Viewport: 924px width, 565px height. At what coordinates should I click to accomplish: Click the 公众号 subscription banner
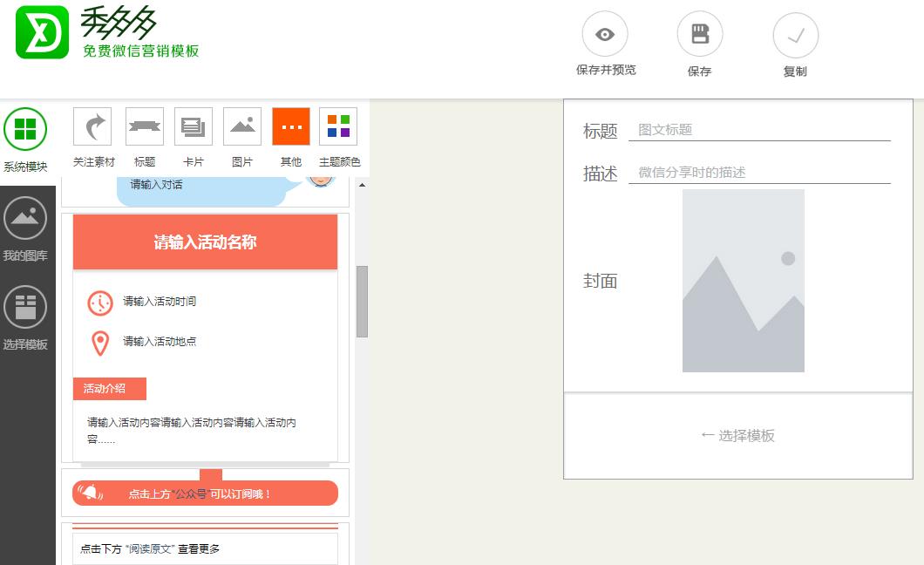click(205, 493)
